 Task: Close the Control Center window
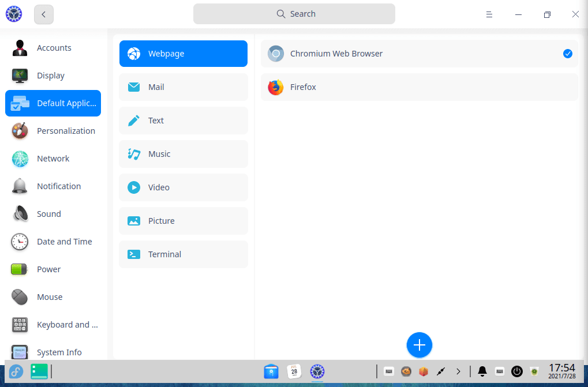[576, 14]
